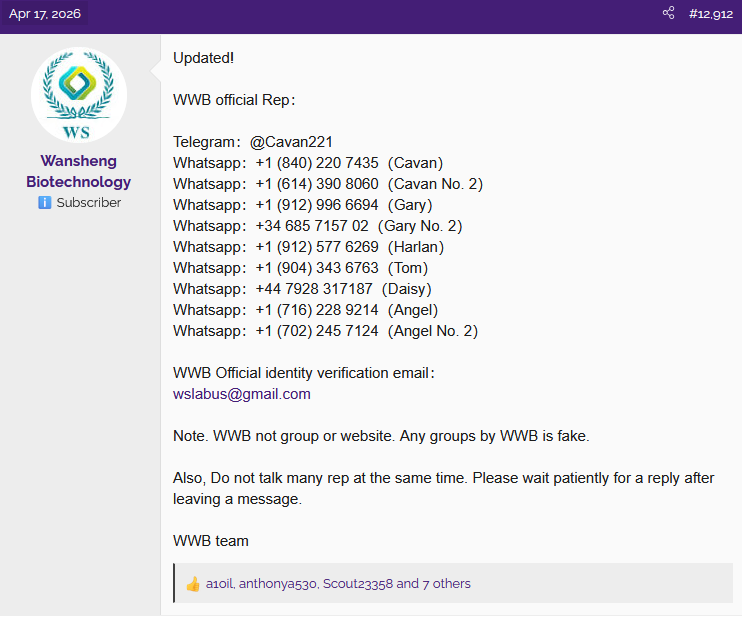Click Cavan No. 2 number +1 (614) 390 8060

click(x=317, y=184)
